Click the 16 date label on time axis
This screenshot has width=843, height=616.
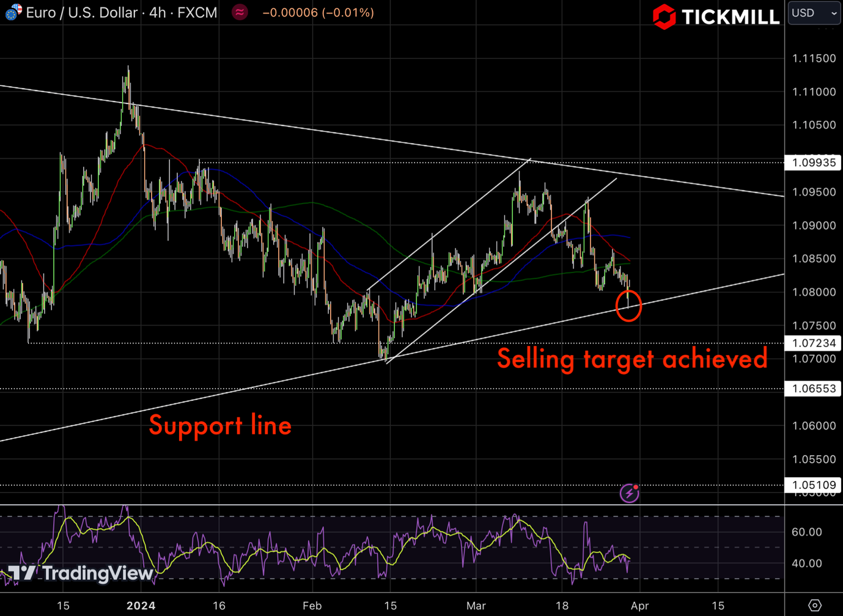(x=219, y=606)
